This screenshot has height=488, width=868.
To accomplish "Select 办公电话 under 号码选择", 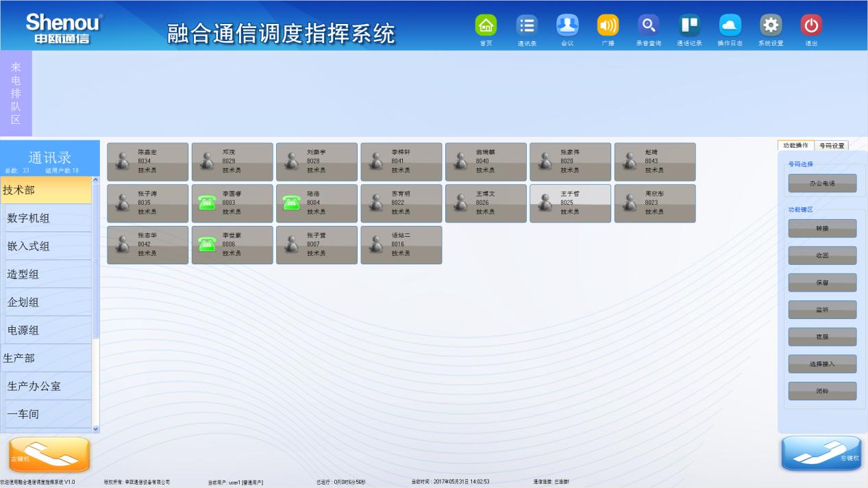I will [x=822, y=183].
